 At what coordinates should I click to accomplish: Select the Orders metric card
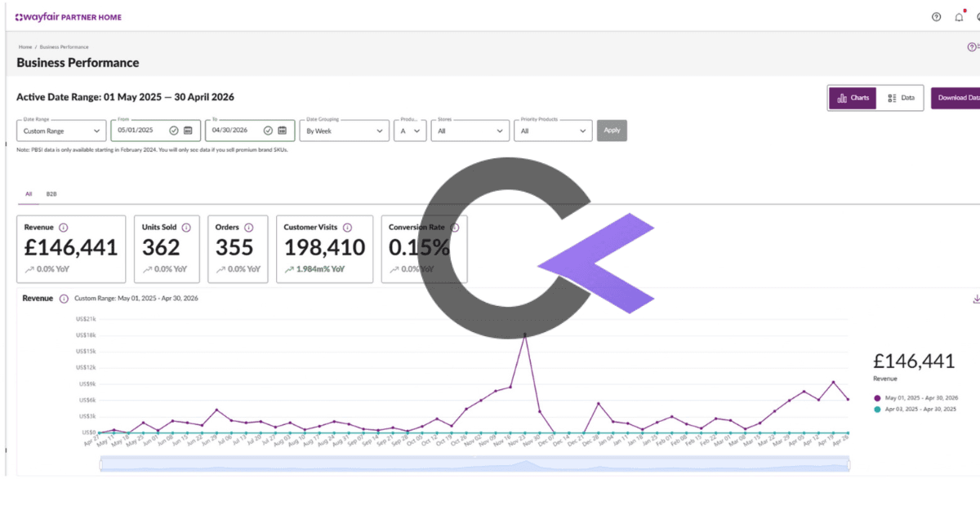point(238,249)
